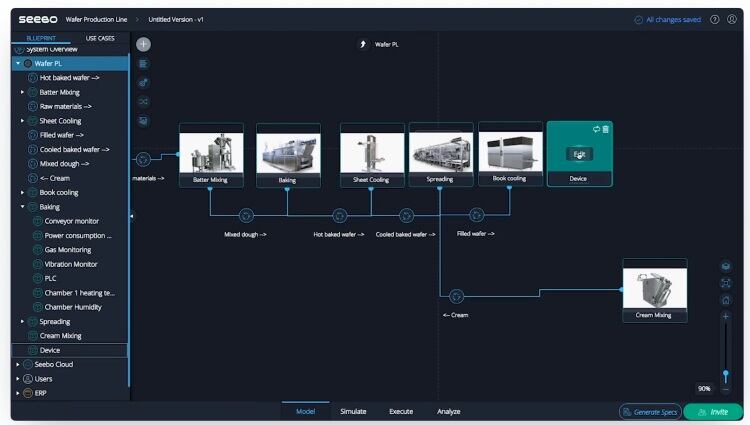The width and height of the screenshot is (750, 425).
Task: Open the user account icon in header
Action: (x=732, y=19)
